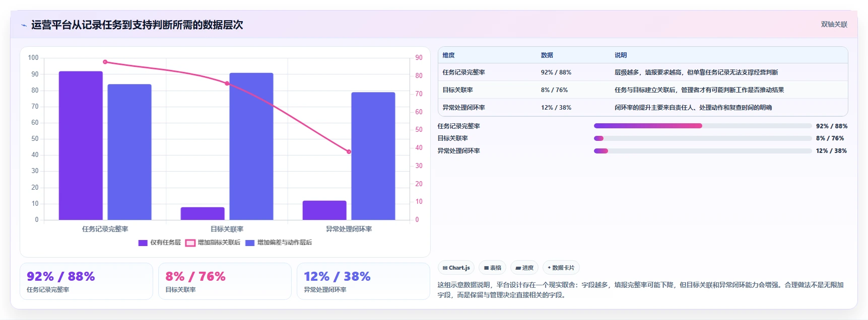Click the 异常处理闭环率 x-axis label on the chart
The height and width of the screenshot is (320, 868).
point(349,229)
